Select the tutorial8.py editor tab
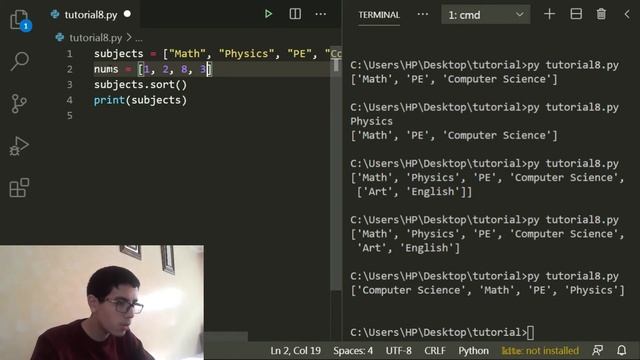Viewport: 640px width, 360px height. click(91, 15)
